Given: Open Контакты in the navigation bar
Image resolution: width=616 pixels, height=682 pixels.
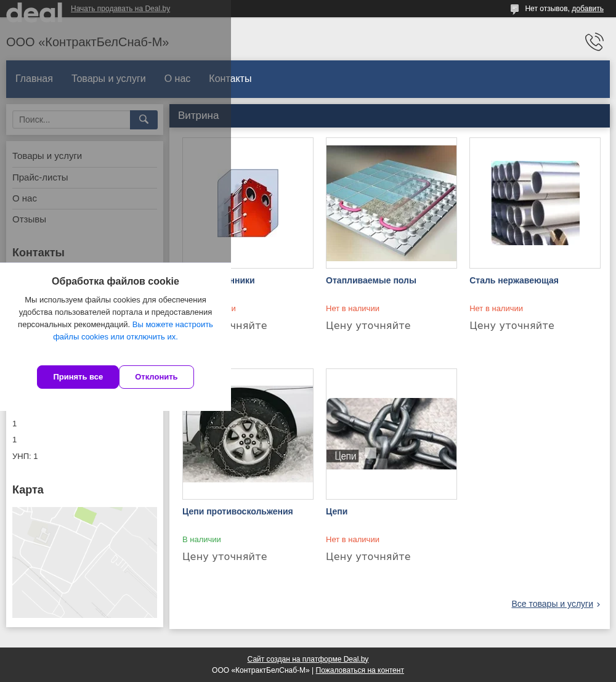Looking at the screenshot, I should coord(230,79).
